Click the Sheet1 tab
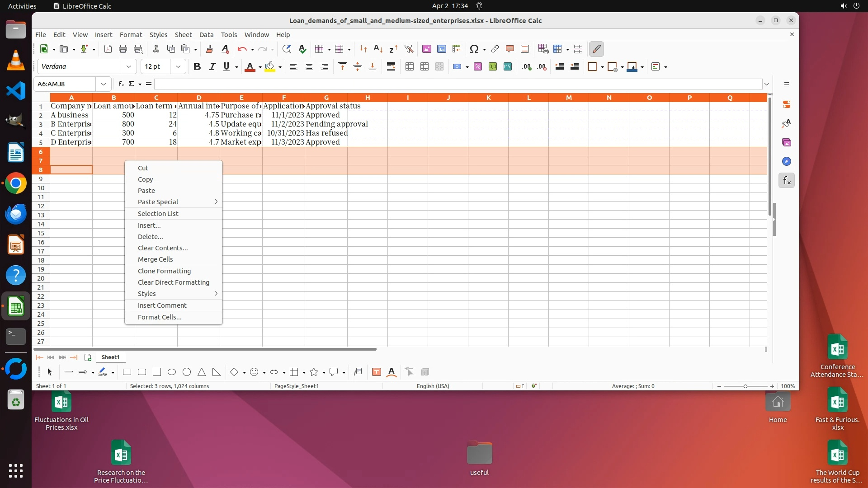Screen dimensions: 868x488 [110, 357]
